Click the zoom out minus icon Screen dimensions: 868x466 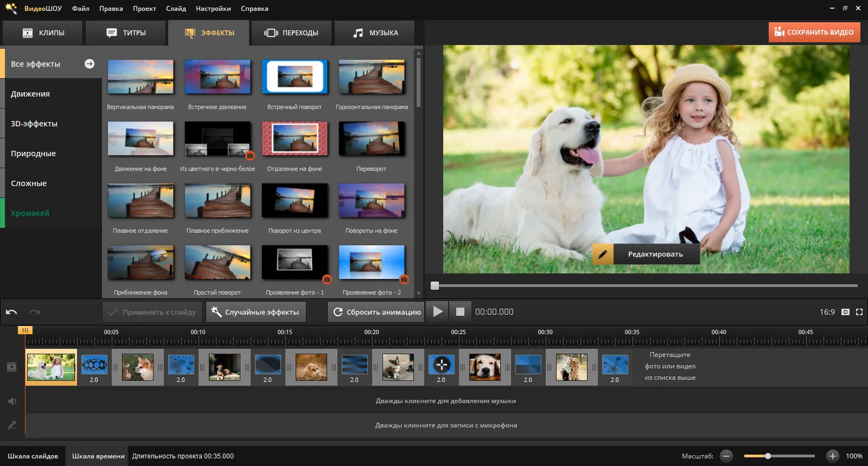(x=727, y=456)
